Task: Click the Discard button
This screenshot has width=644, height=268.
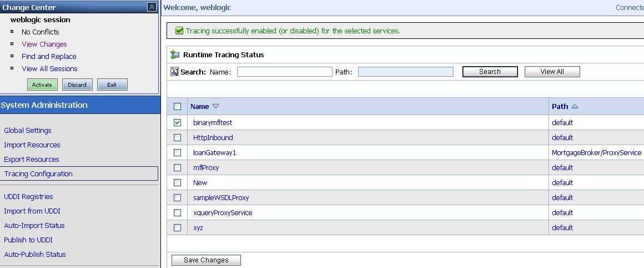Action: 77,85
